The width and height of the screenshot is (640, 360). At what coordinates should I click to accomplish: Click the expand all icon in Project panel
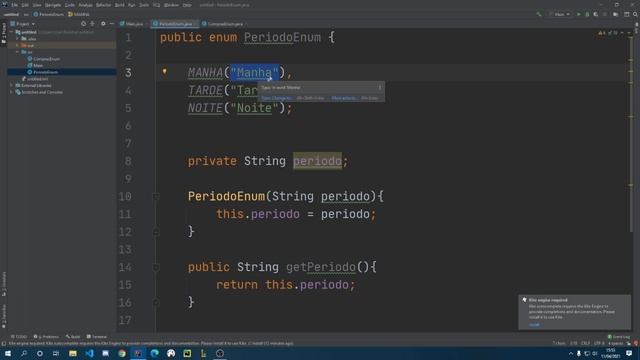[92, 24]
